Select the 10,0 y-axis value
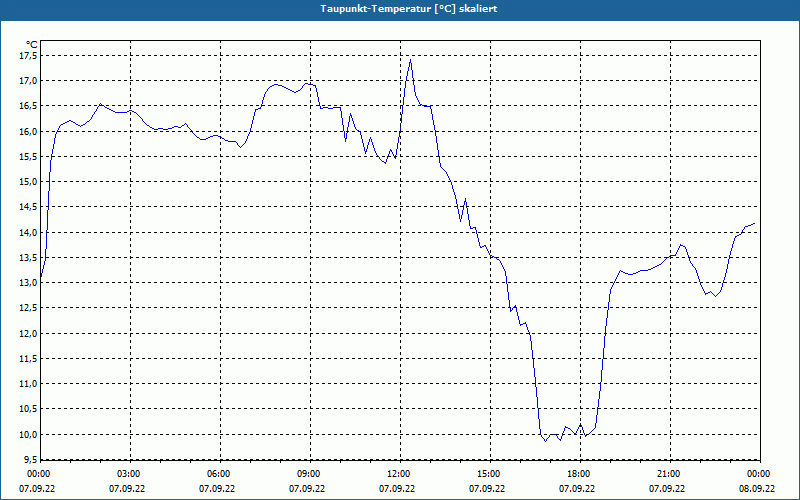Image resolution: width=800 pixels, height=500 pixels. [29, 435]
